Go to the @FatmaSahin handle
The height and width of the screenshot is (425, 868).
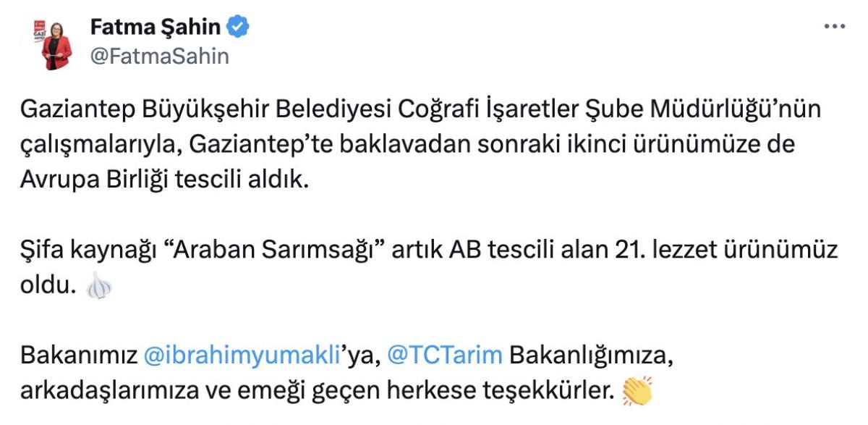coord(159,56)
